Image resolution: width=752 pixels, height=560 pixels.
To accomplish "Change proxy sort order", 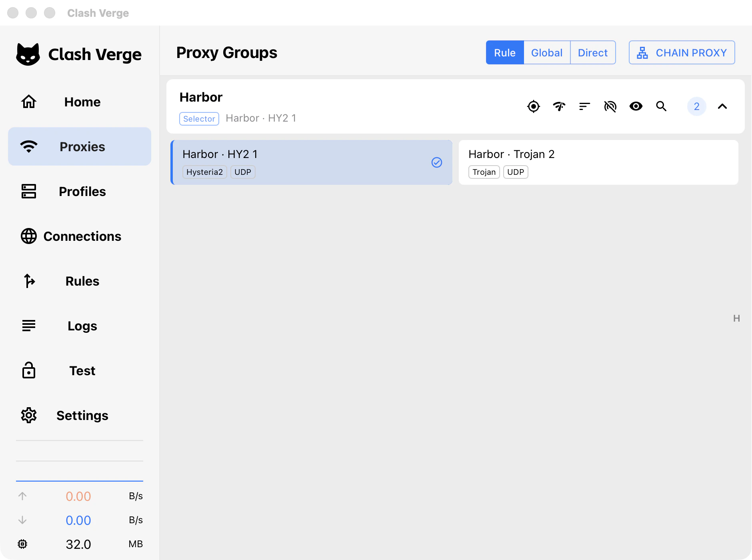I will coord(585,106).
